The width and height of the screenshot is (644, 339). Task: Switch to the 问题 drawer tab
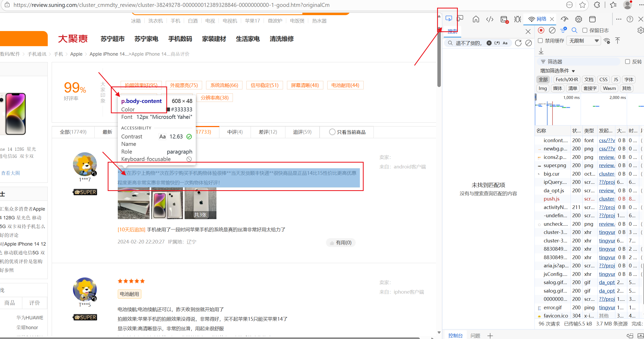(475, 336)
